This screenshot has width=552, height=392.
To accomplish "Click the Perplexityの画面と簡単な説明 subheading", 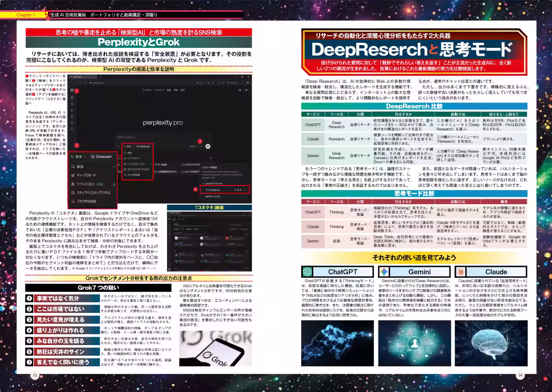I will (x=138, y=69).
